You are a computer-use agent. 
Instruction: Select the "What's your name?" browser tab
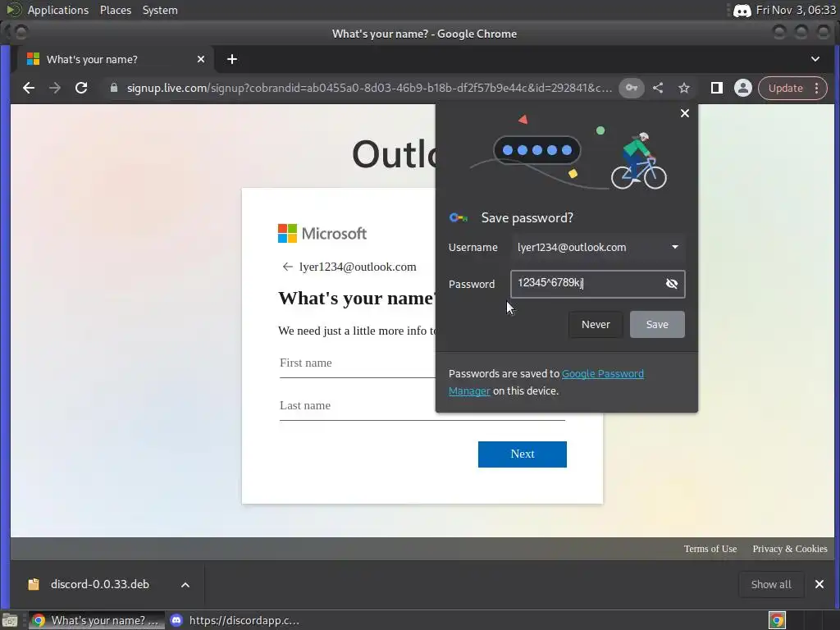coord(115,59)
